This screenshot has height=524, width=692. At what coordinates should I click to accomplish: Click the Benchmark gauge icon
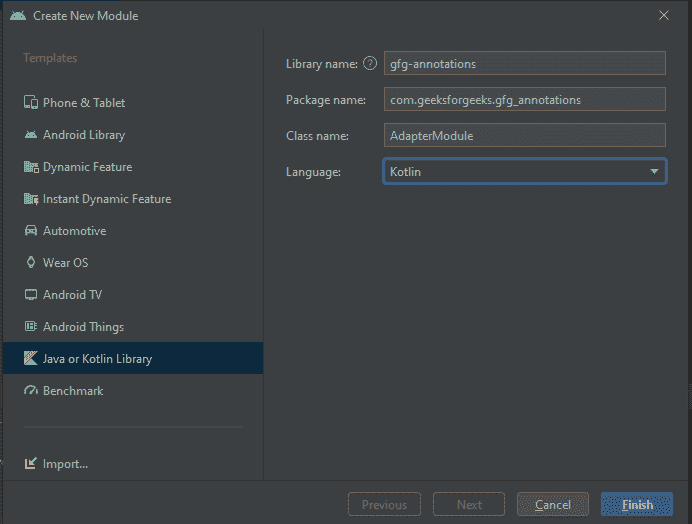click(x=31, y=391)
